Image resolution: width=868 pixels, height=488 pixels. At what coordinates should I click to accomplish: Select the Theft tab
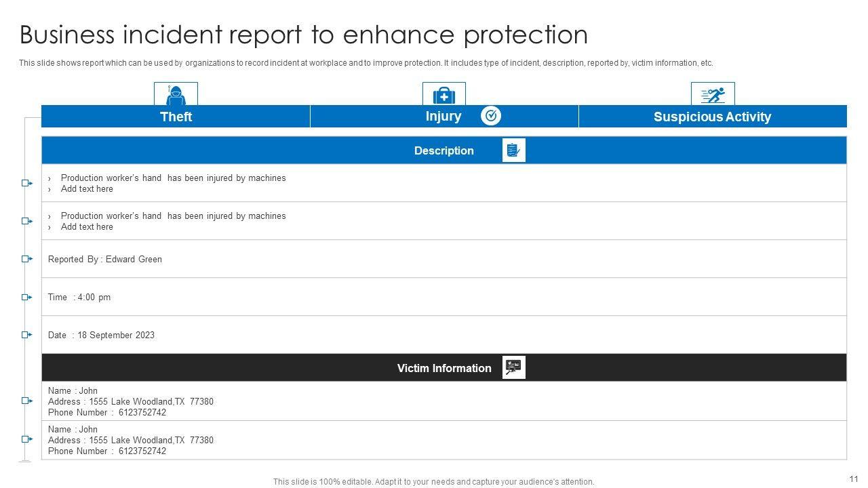click(176, 117)
